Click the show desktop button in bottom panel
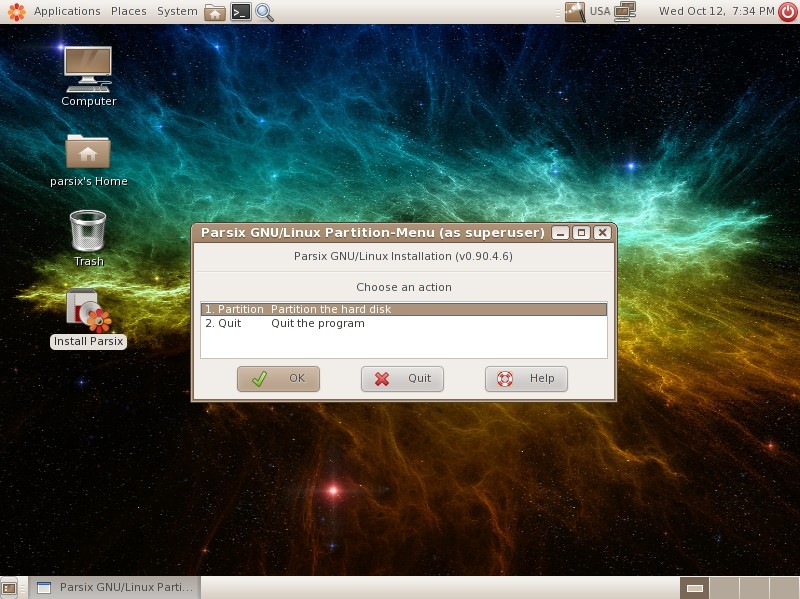This screenshot has height=599, width=800. point(9,588)
